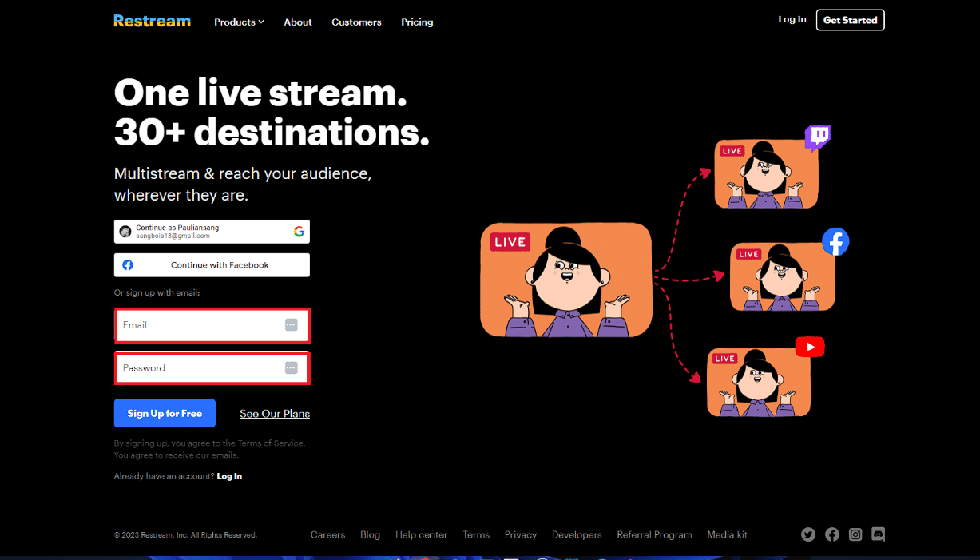The width and height of the screenshot is (980, 560).
Task: Open Blog footer link
Action: [x=371, y=535]
